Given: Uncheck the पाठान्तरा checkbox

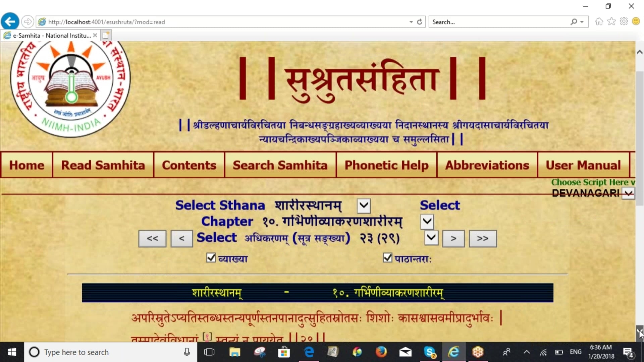Looking at the screenshot, I should [x=387, y=258].
